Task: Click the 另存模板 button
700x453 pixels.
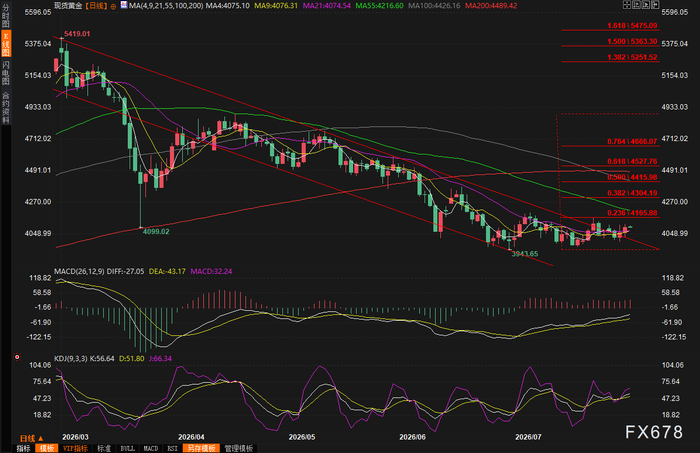Action: pyautogui.click(x=201, y=448)
